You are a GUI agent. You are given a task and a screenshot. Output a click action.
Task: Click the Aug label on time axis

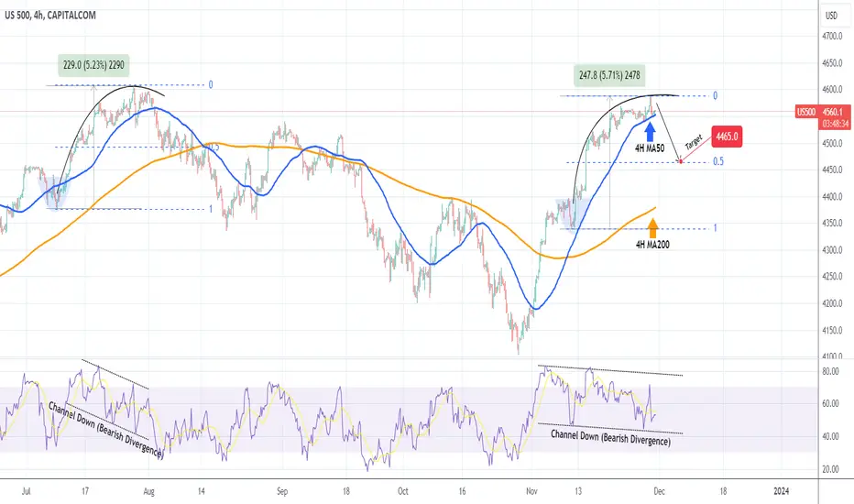coord(148,491)
